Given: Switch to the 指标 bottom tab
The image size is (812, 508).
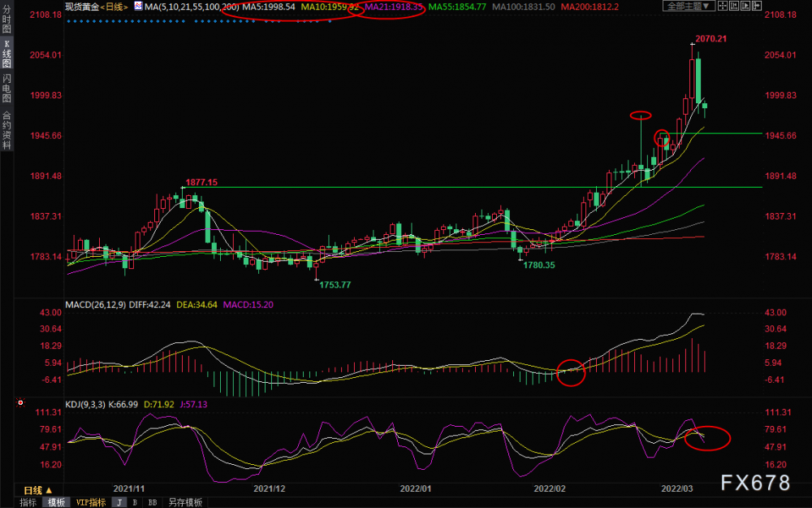Looking at the screenshot, I should coord(28,502).
